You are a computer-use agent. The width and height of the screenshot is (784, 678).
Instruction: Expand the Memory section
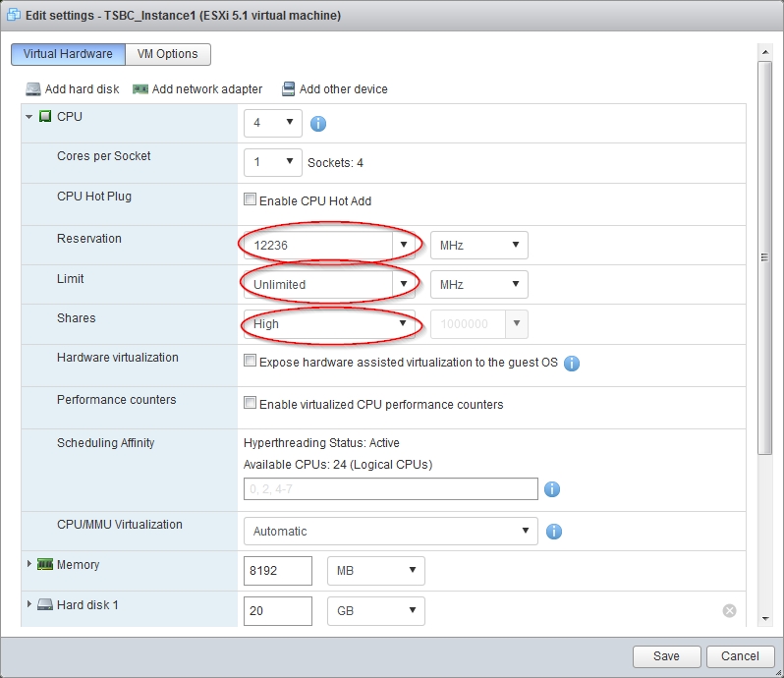(29, 565)
